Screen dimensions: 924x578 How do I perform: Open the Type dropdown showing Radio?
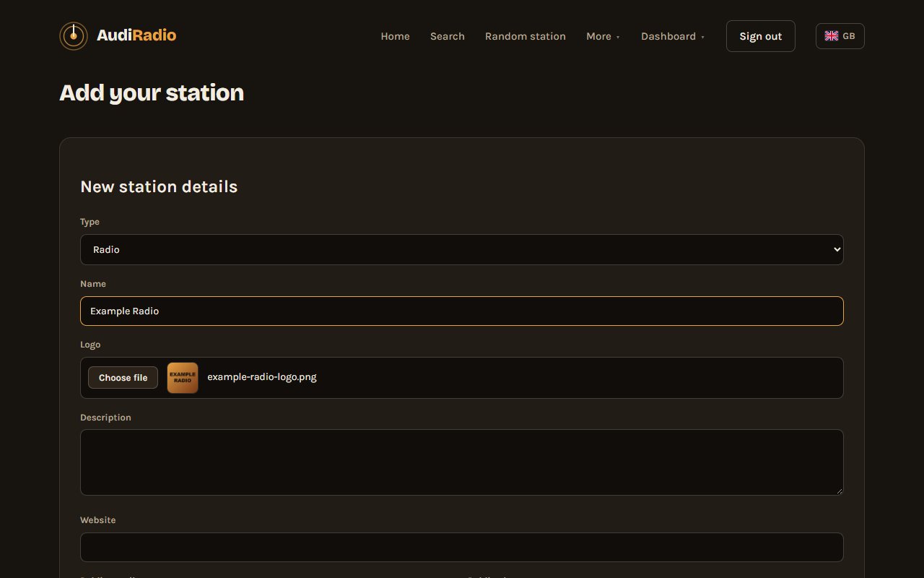click(462, 249)
